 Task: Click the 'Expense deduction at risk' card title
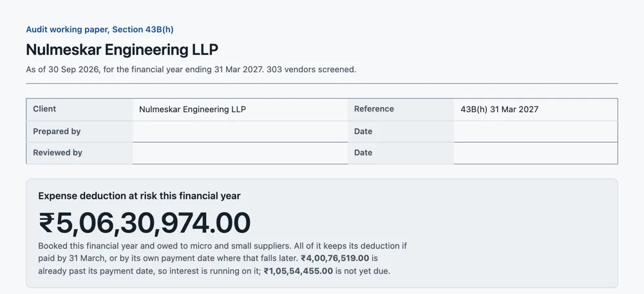[139, 196]
